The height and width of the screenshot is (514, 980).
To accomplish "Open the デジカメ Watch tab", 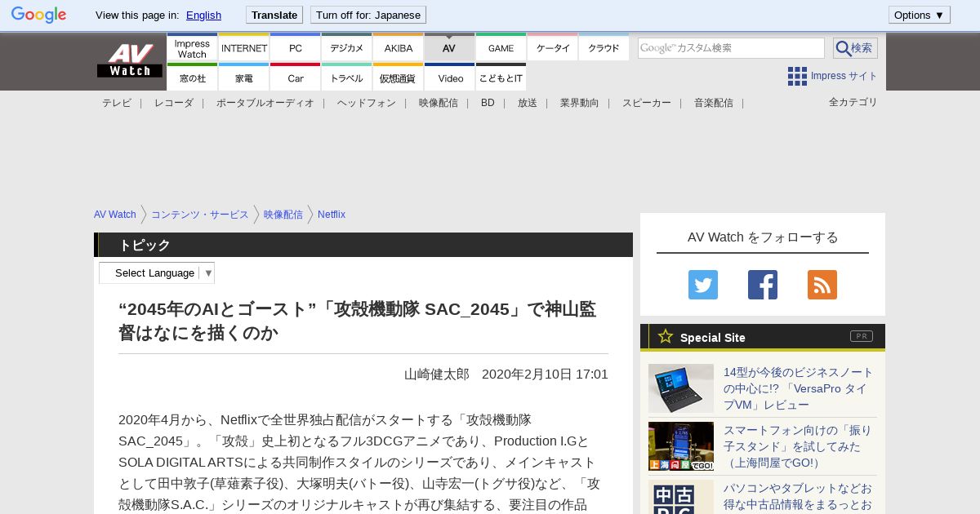I will pos(346,47).
